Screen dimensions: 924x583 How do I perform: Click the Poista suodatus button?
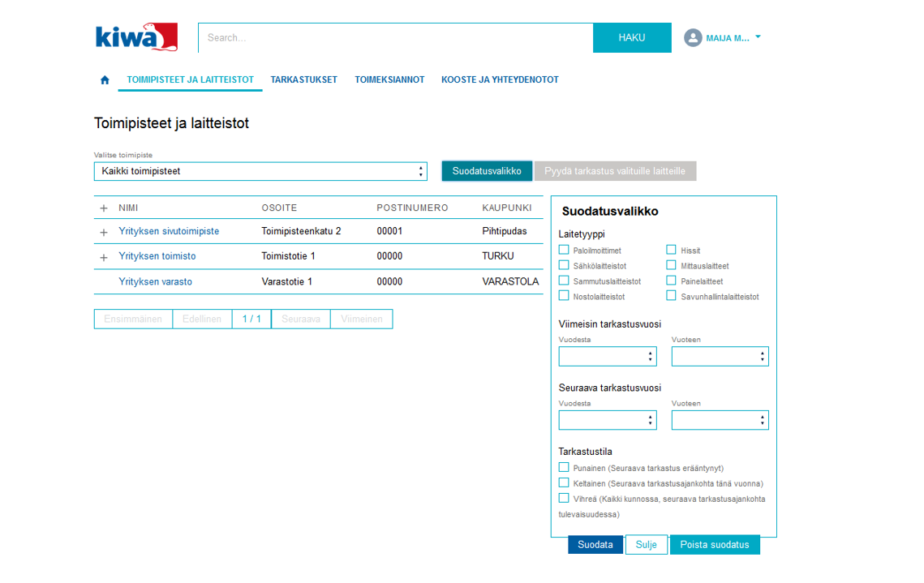pyautogui.click(x=715, y=545)
